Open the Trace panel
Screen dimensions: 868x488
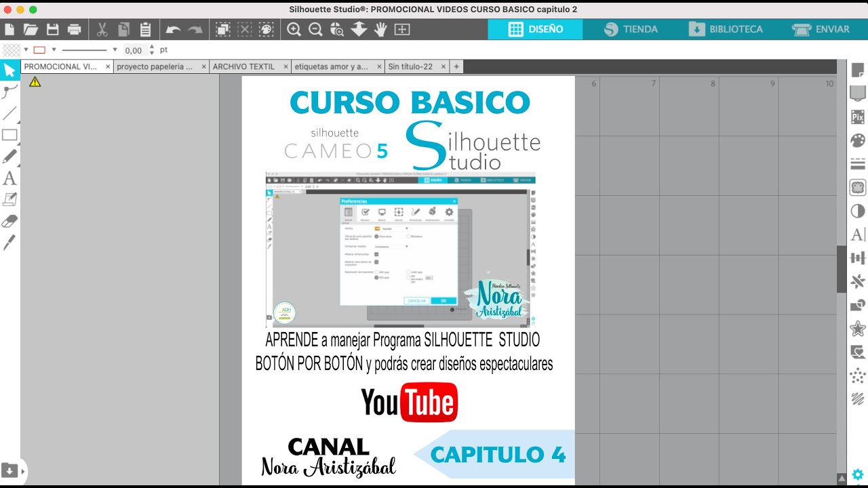858,187
